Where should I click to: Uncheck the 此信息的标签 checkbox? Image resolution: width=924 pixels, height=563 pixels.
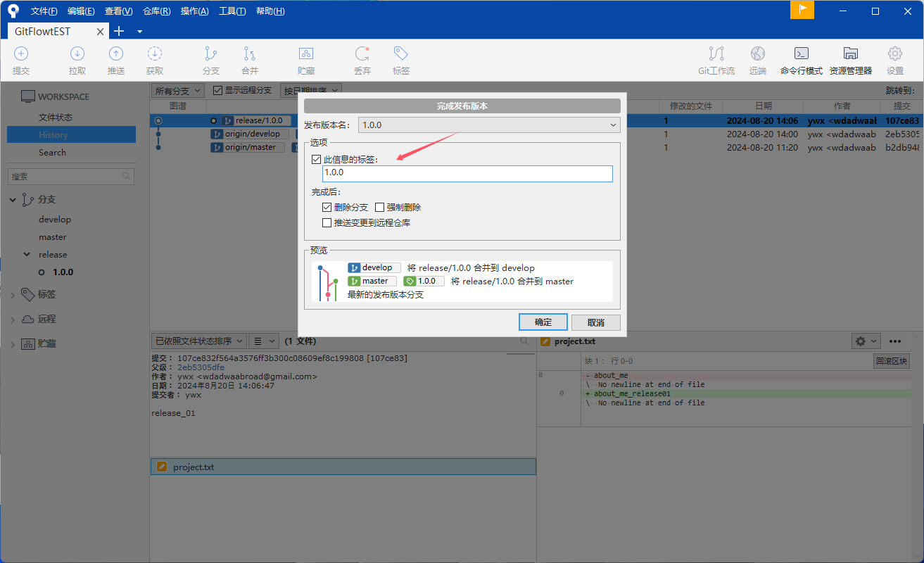coord(317,160)
